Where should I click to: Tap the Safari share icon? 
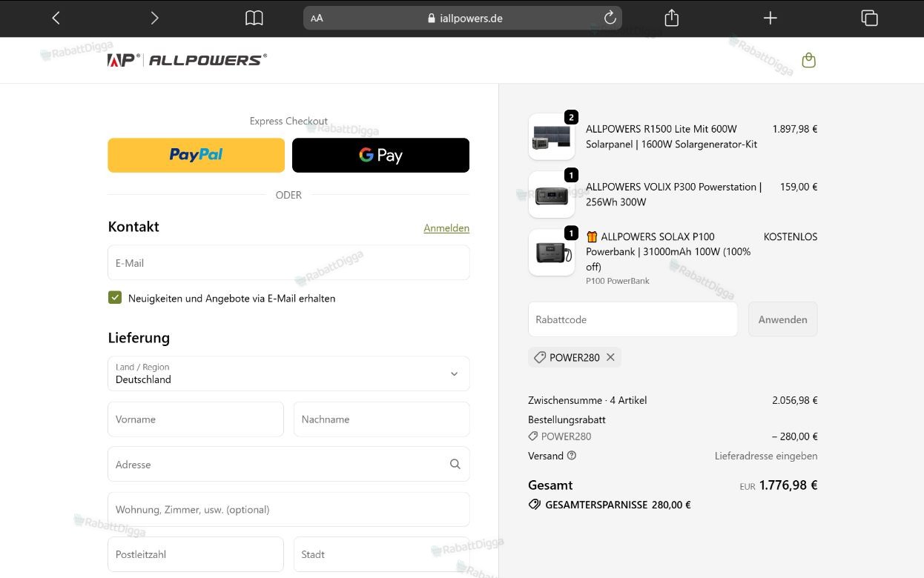[x=672, y=18]
